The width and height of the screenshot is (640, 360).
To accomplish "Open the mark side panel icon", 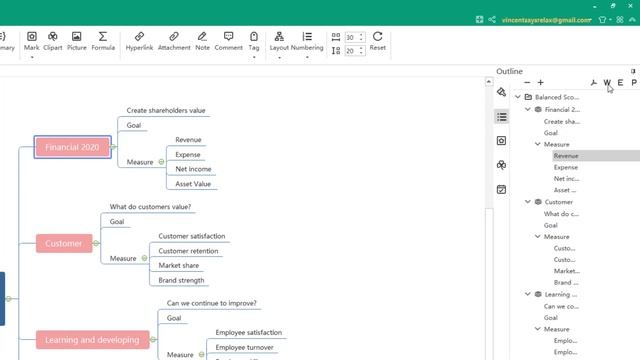I will coord(501,141).
